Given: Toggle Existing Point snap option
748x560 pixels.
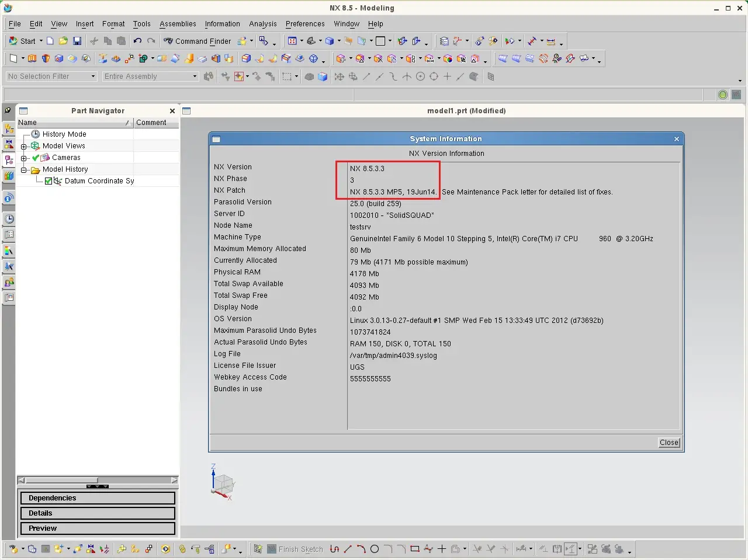Looking at the screenshot, I should point(447,76).
